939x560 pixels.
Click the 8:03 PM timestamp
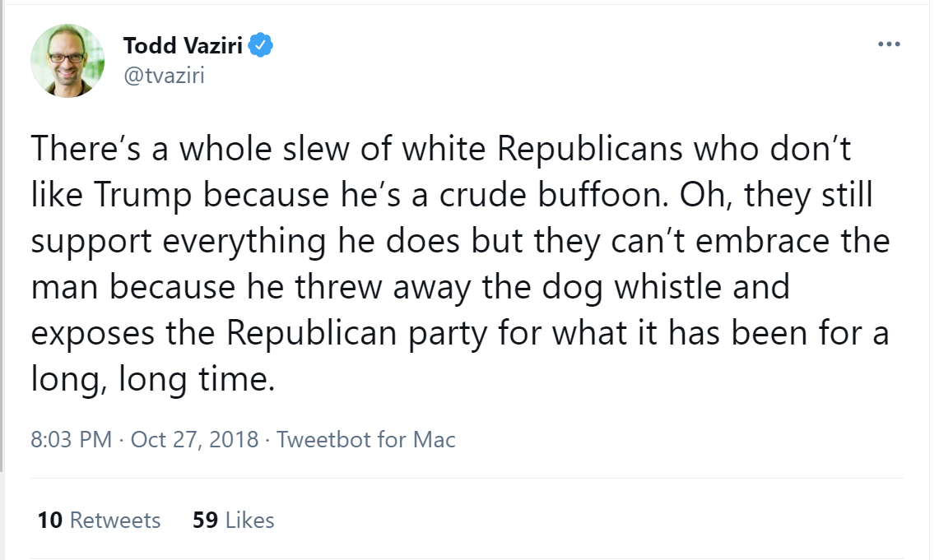click(x=71, y=439)
